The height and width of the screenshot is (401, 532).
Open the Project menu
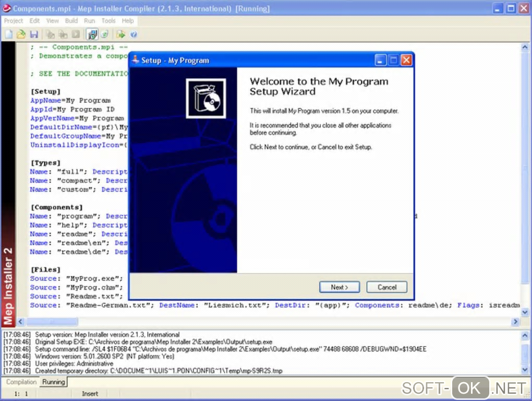pos(13,21)
